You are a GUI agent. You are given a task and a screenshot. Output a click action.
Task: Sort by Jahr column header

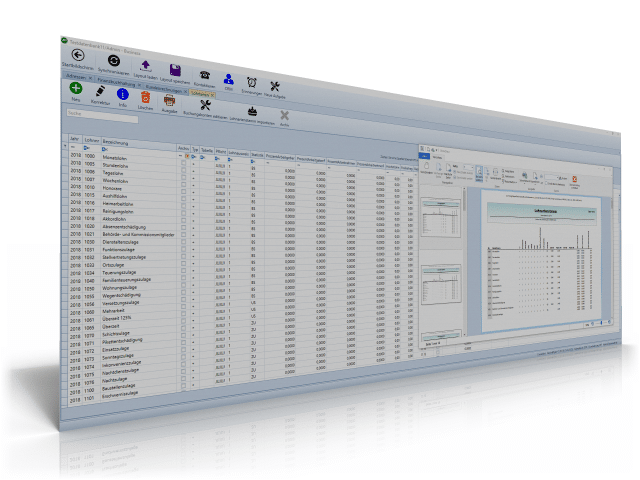pos(75,139)
